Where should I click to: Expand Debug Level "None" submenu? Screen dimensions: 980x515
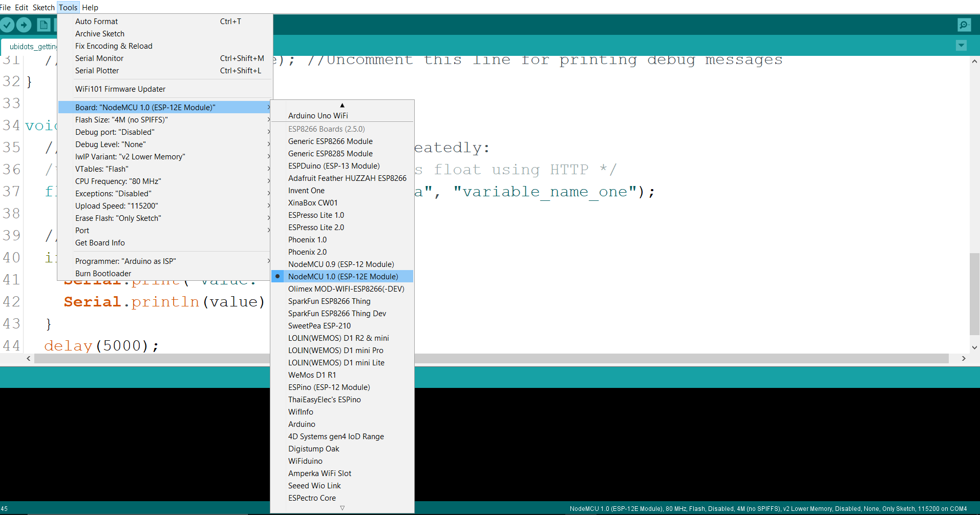[164, 145]
